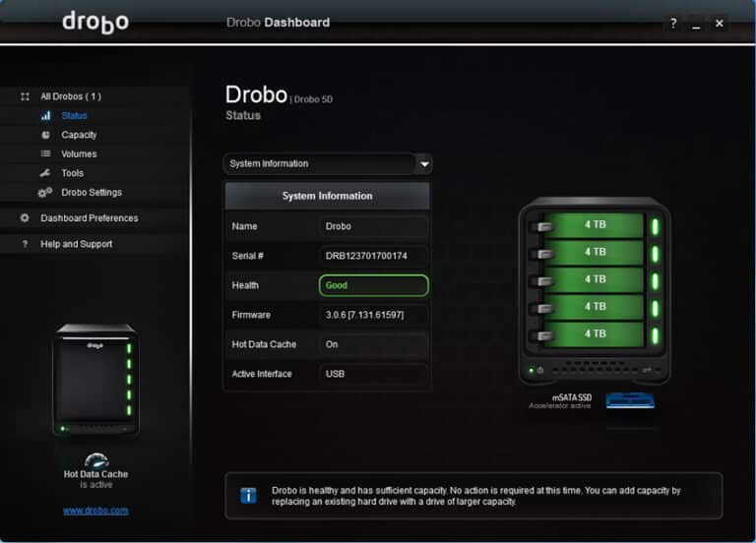Click the large Drobo heading

(256, 94)
